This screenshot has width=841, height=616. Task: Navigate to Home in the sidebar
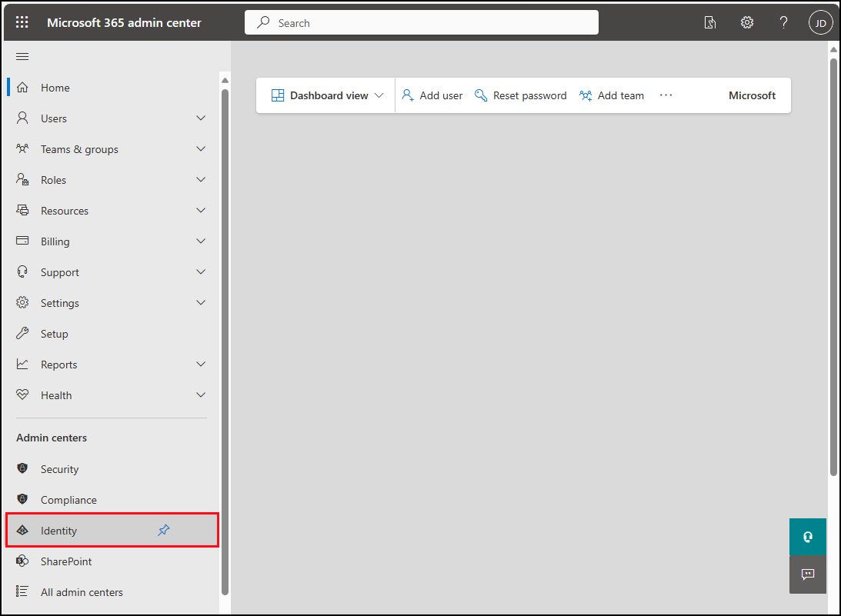[54, 87]
